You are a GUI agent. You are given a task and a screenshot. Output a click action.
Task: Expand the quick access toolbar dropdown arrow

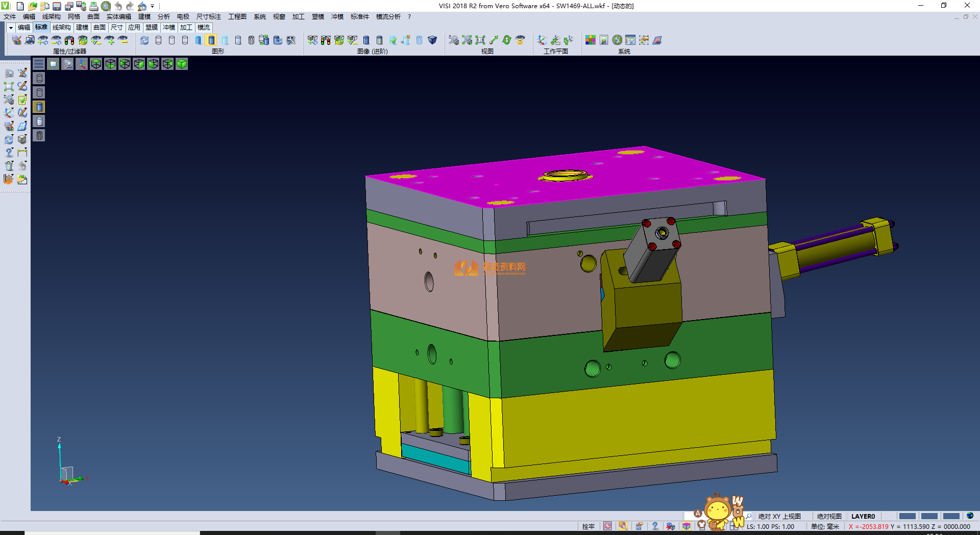point(152,6)
